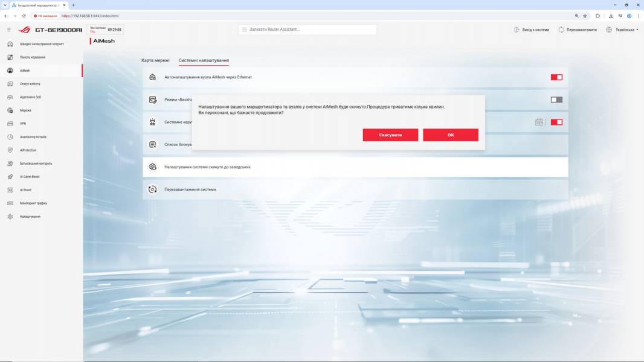Open the Українська language dropdown
Screen dimensions: 644x362
622,30
